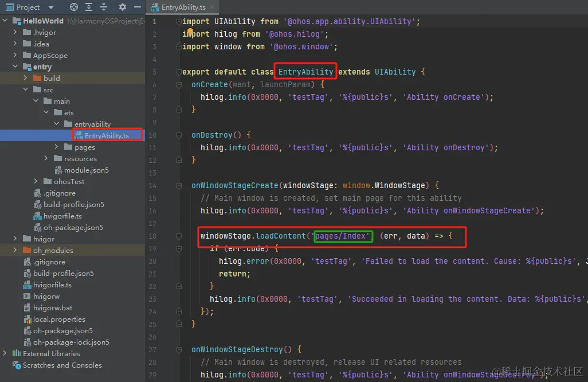
Task: Click the Scratches and Consoles icon
Action: tap(17, 365)
